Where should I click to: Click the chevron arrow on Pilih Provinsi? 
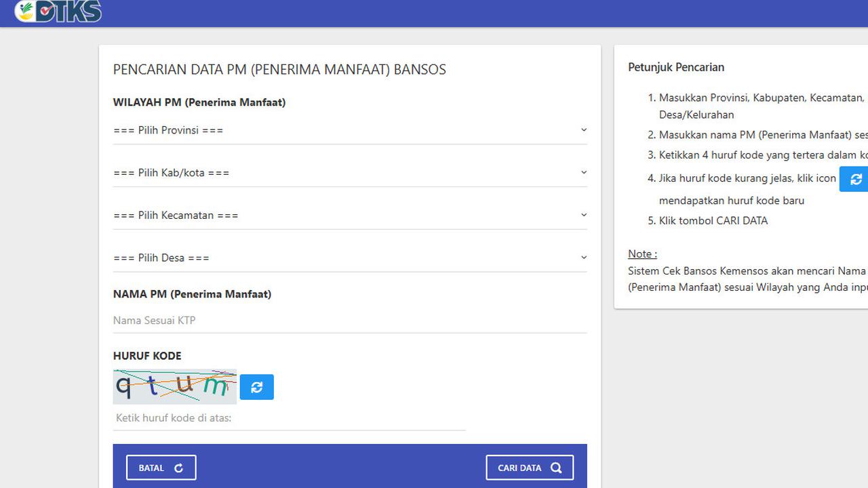583,129
